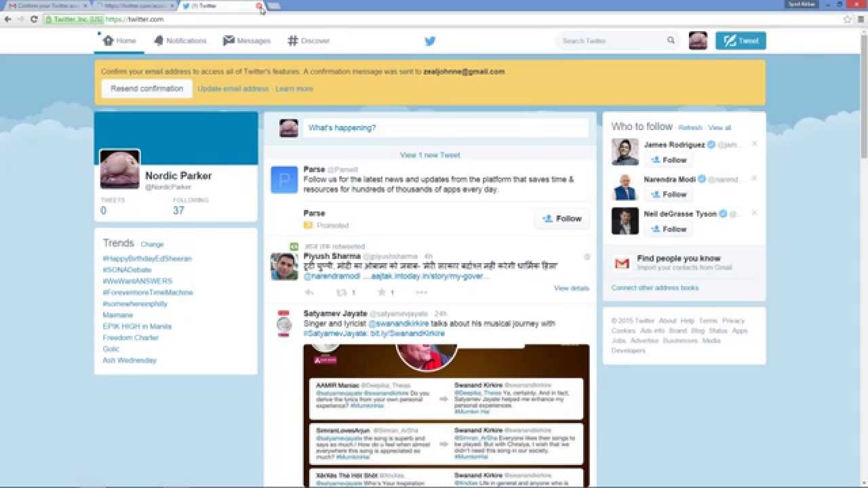Open EPIK HIGH in Manila trend
This screenshot has height=488, width=868.
pos(137,327)
